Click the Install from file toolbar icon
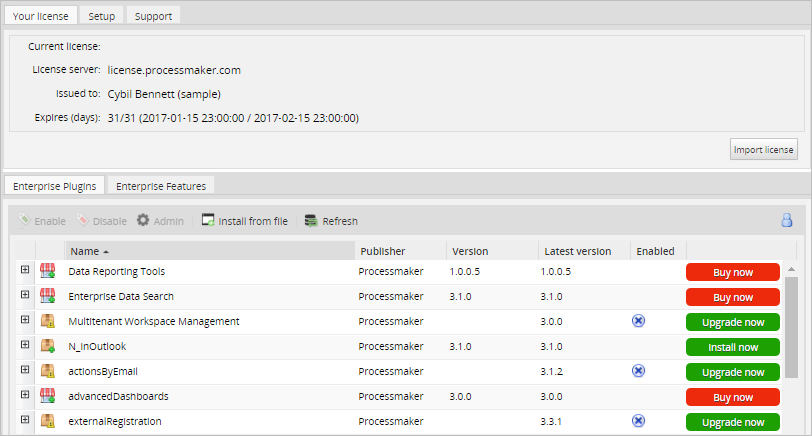The image size is (812, 436). click(x=208, y=221)
